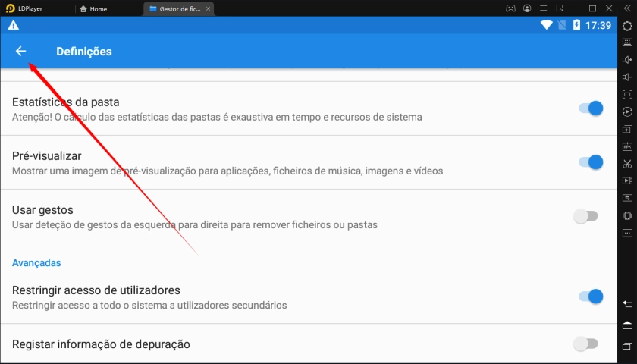Image resolution: width=637 pixels, height=364 pixels.
Task: Click the Avançadas section header
Action: (36, 263)
